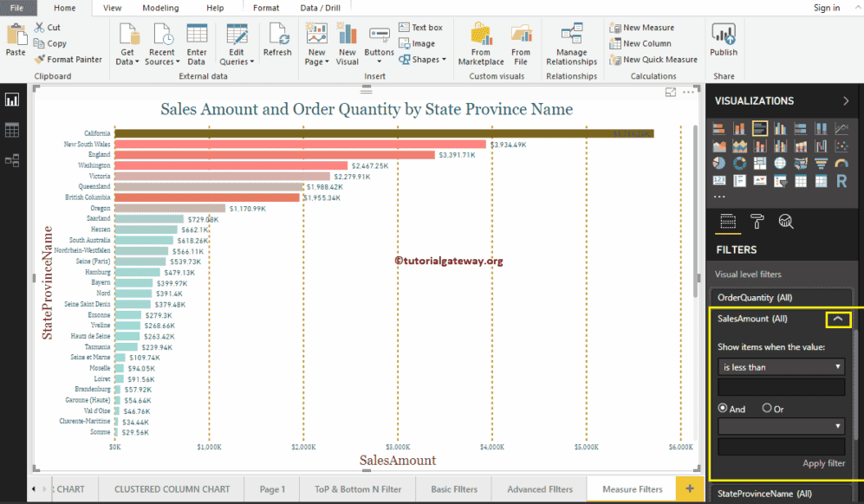The image size is (864, 504).
Task: Select the Stacked column chart visualization
Action: 739,129
